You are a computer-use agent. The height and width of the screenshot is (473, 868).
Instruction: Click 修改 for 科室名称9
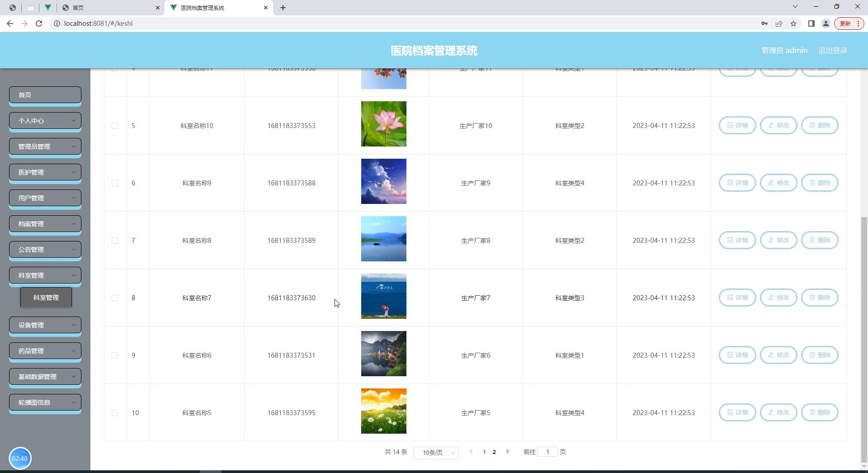pos(778,183)
